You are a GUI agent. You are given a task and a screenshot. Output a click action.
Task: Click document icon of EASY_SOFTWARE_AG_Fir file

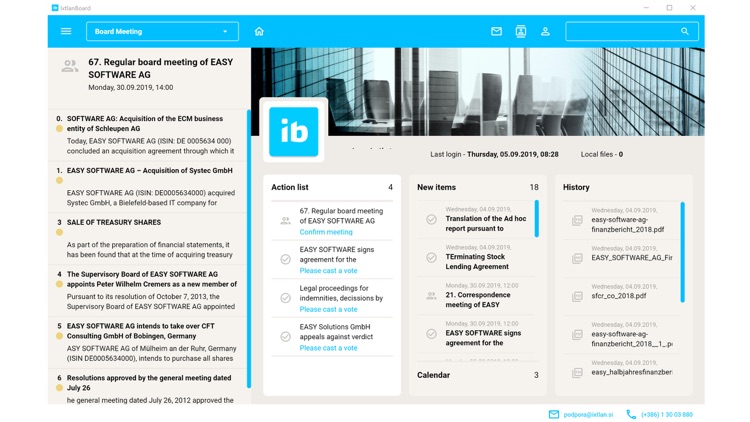577,258
